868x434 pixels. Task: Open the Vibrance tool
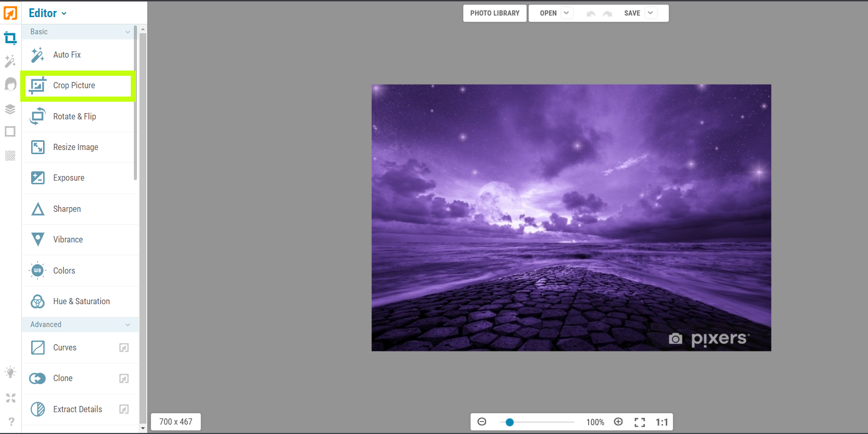click(80, 240)
